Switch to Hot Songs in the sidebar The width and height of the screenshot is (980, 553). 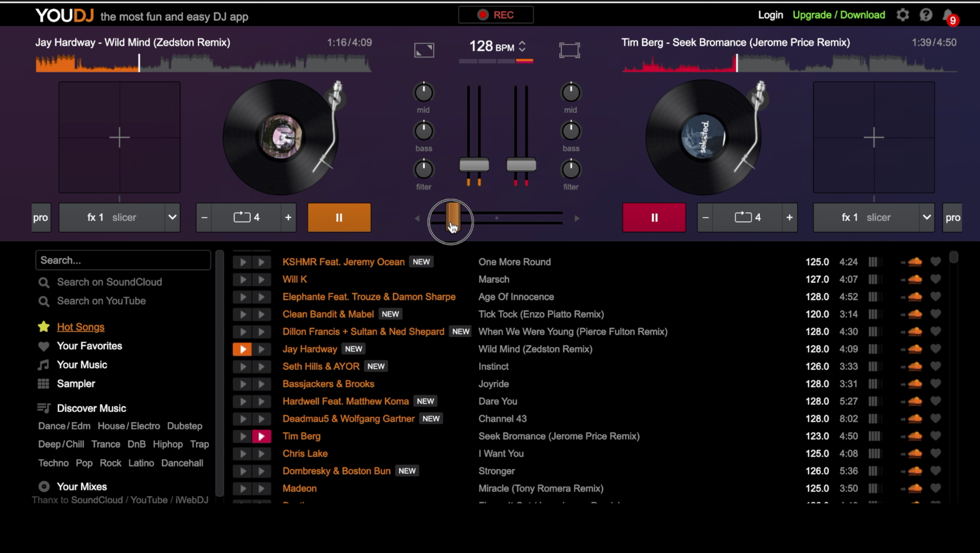pos(80,327)
